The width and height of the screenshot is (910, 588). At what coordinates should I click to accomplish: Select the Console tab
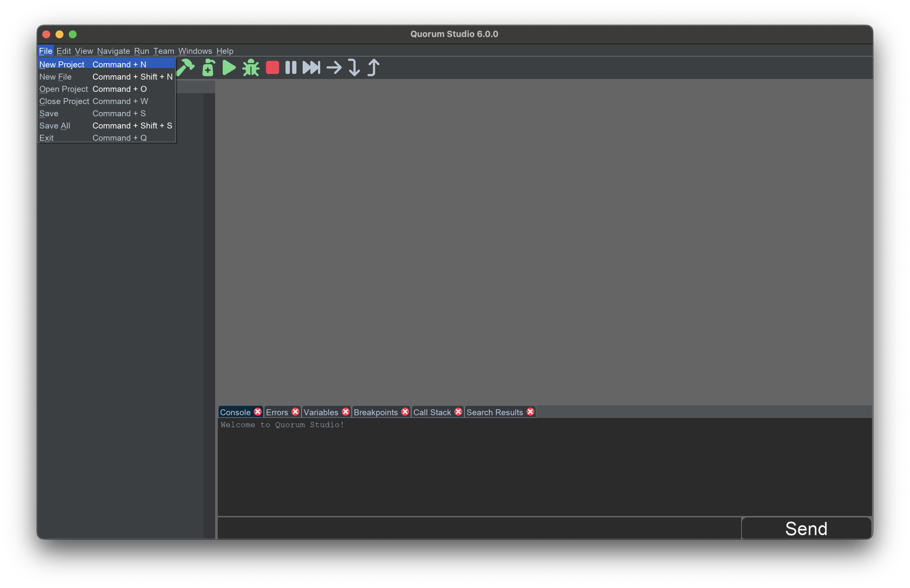[x=235, y=412]
